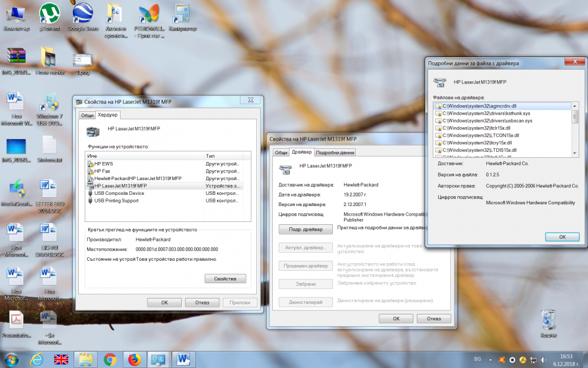Click the network tray icon
The image size is (588, 368).
533,360
